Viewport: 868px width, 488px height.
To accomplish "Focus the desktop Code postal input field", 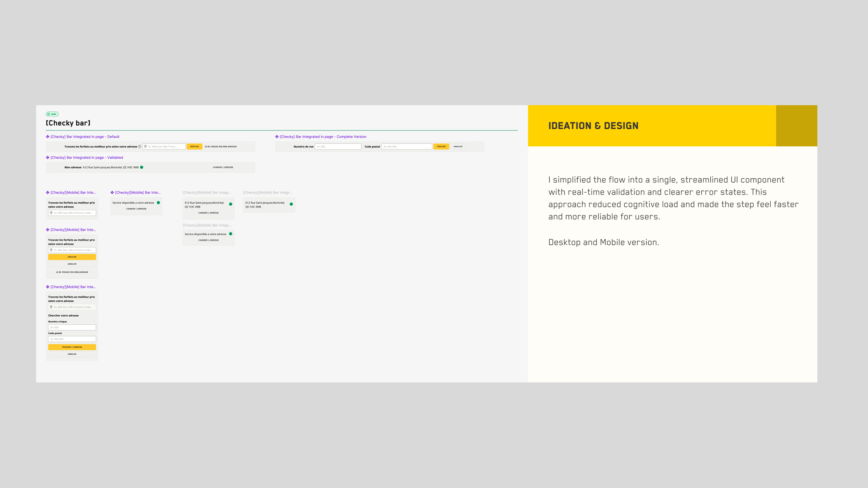I will click(407, 146).
